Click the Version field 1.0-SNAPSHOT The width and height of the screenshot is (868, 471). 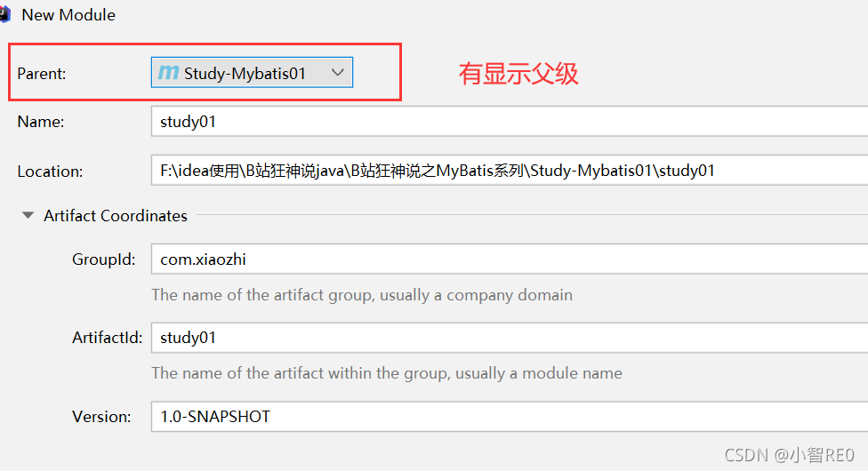click(x=510, y=416)
